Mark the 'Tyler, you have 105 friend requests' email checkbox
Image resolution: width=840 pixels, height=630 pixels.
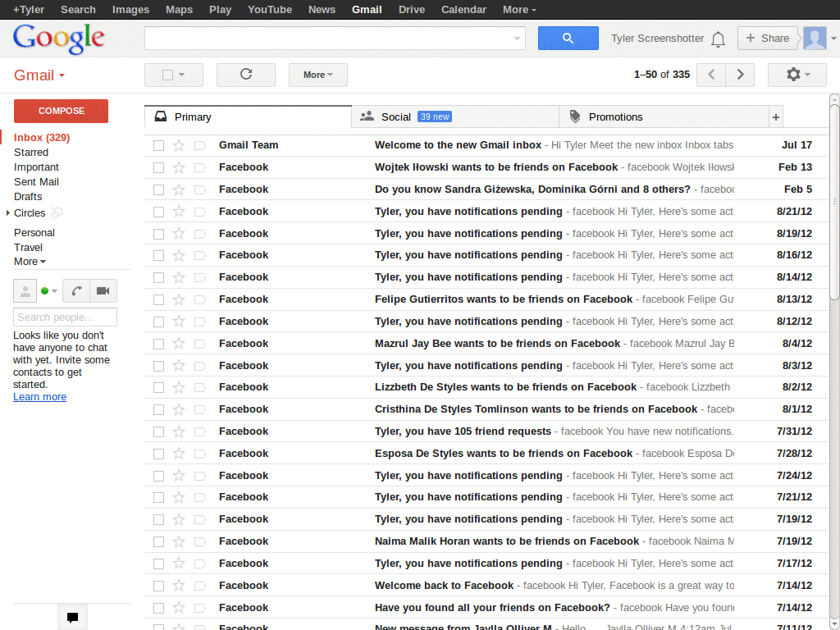(x=157, y=431)
